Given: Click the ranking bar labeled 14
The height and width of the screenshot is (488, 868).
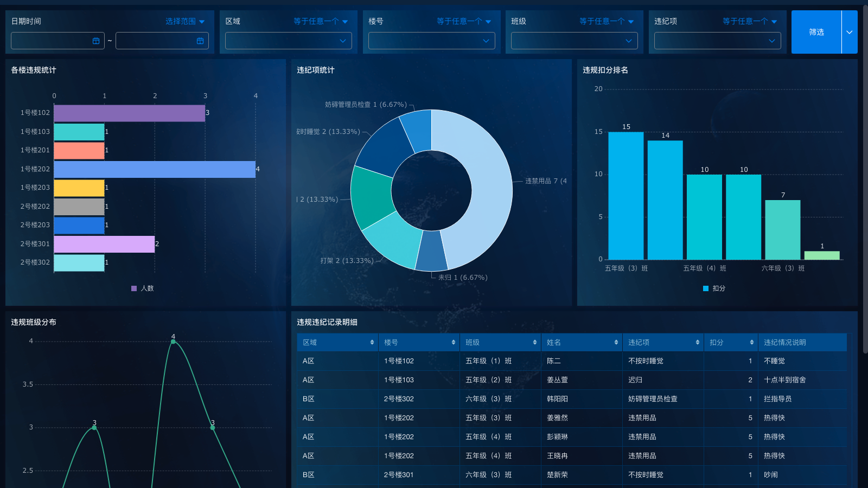Looking at the screenshot, I should [x=665, y=200].
